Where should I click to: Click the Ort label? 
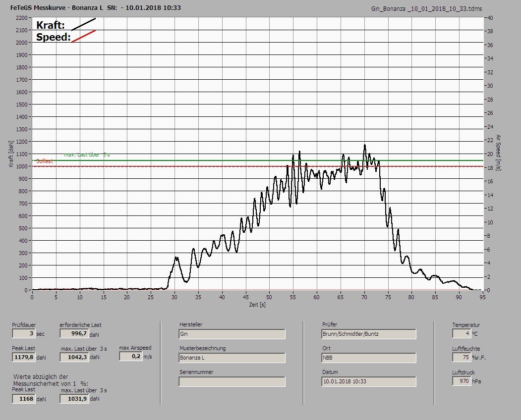[x=326, y=348]
